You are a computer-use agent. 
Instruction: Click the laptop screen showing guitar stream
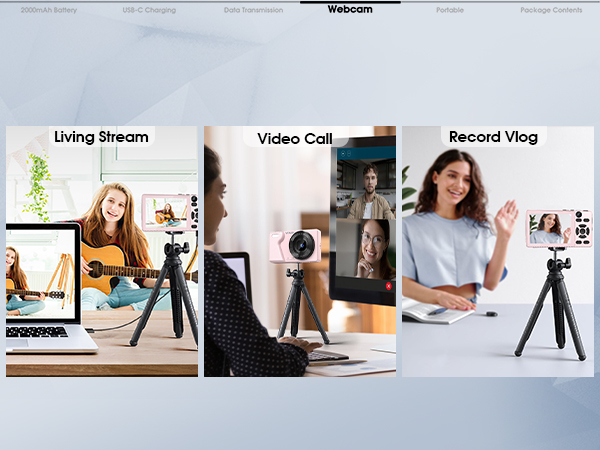(x=41, y=273)
